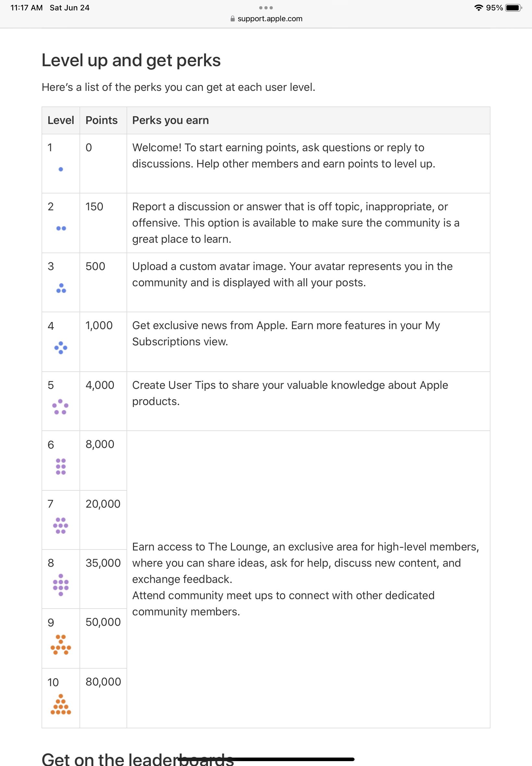Select the orange Level 10 pyramid badge
532x766 pixels.
point(60,704)
